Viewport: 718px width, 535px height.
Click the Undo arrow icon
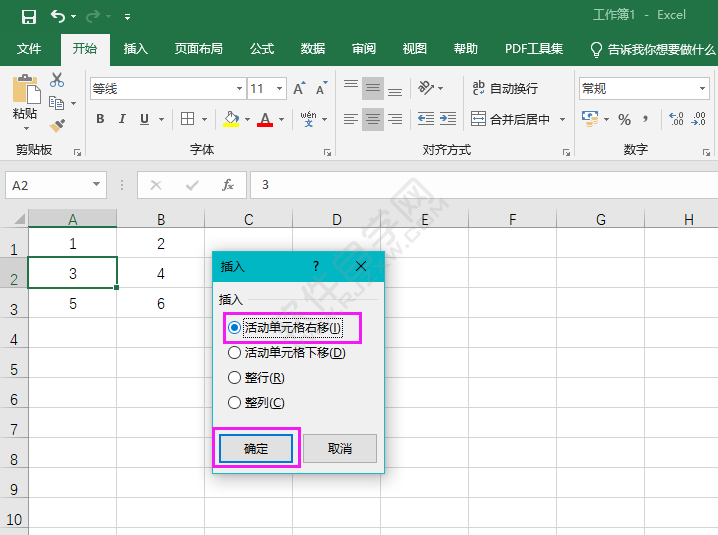click(x=58, y=17)
